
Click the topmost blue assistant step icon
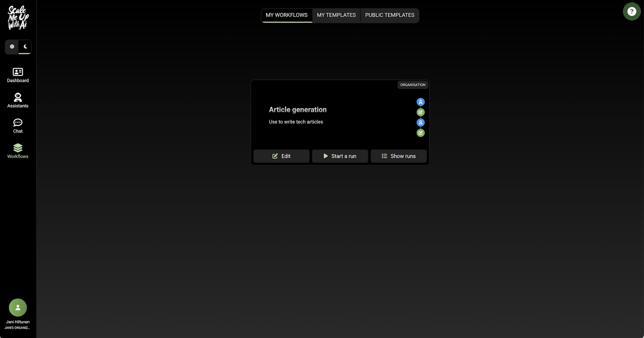[x=421, y=102]
